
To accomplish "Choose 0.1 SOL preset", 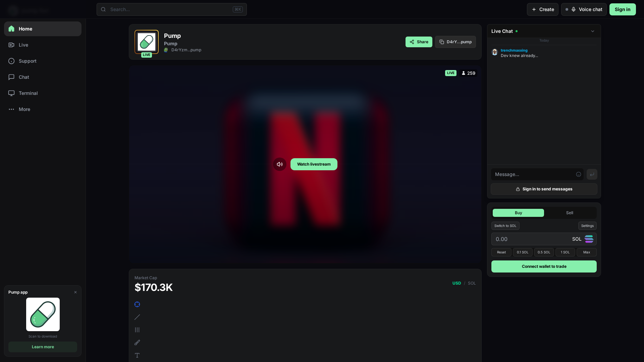I will (x=523, y=252).
